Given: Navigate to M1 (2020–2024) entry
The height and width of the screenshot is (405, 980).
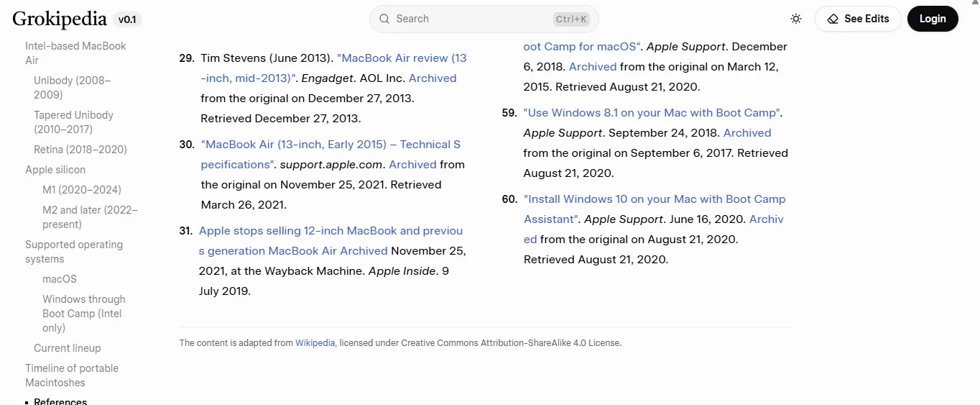Looking at the screenshot, I should point(82,190).
